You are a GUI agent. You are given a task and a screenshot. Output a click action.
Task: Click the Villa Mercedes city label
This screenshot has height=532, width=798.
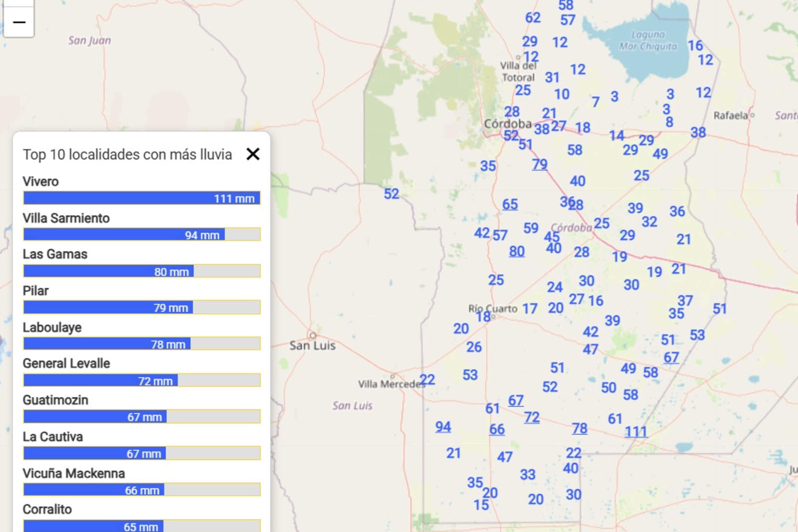coord(391,384)
